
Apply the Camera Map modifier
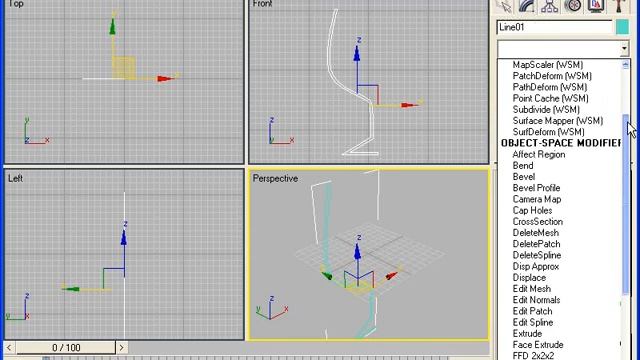pyautogui.click(x=537, y=199)
